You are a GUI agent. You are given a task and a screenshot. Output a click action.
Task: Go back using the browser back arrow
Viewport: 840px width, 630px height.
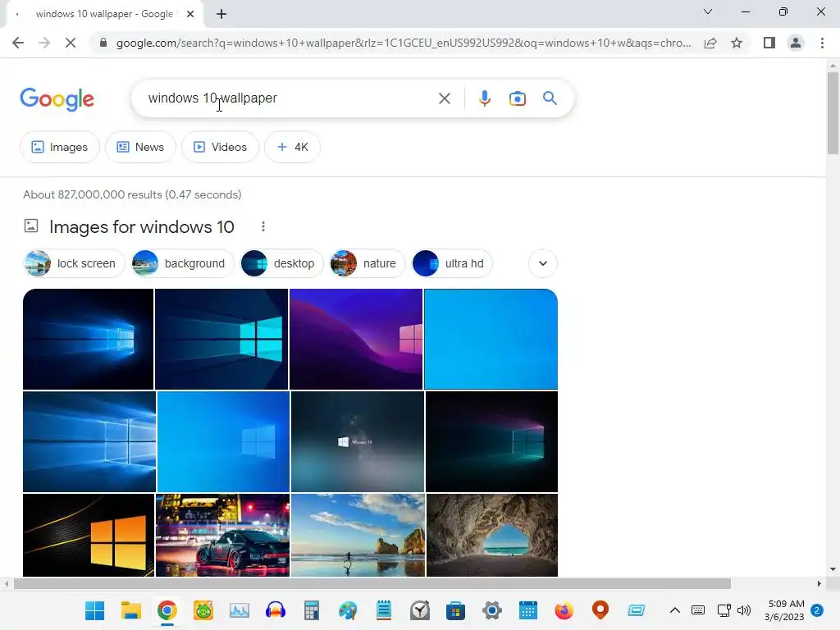(18, 43)
